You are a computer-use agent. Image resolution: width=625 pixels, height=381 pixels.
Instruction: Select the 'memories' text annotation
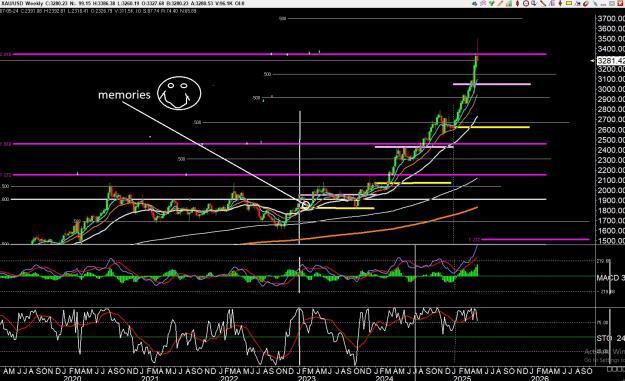coord(124,95)
